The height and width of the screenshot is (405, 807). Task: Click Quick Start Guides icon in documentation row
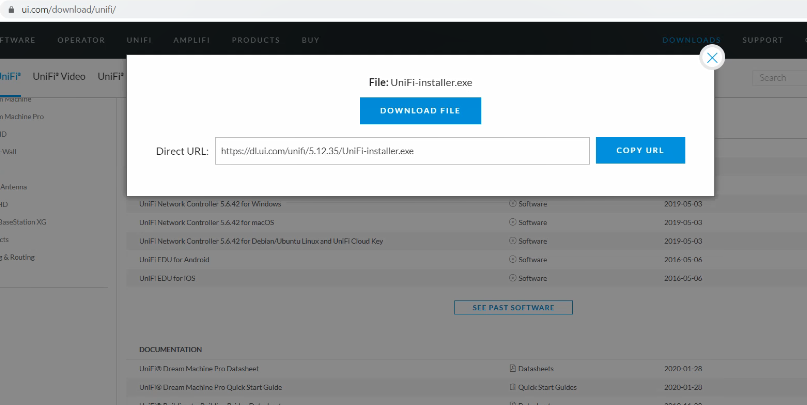pyautogui.click(x=512, y=387)
